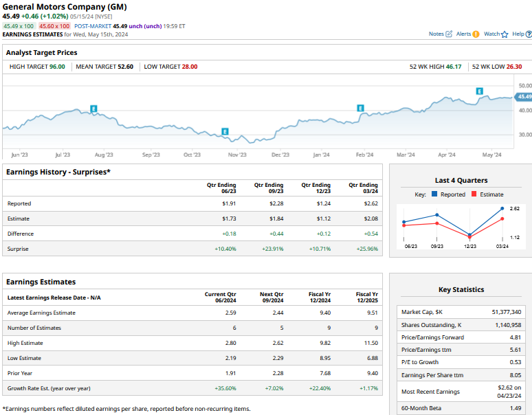This screenshot has width=532, height=415.
Task: Click the Notes pencil icon
Action: click(x=449, y=34)
